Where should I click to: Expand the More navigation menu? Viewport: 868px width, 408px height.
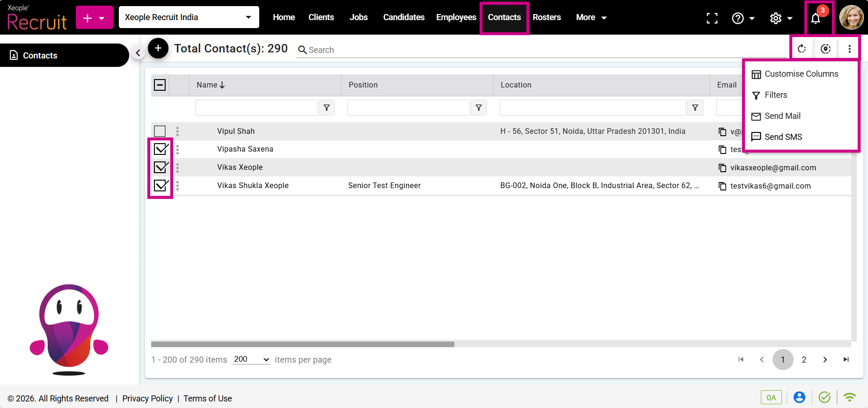[591, 17]
